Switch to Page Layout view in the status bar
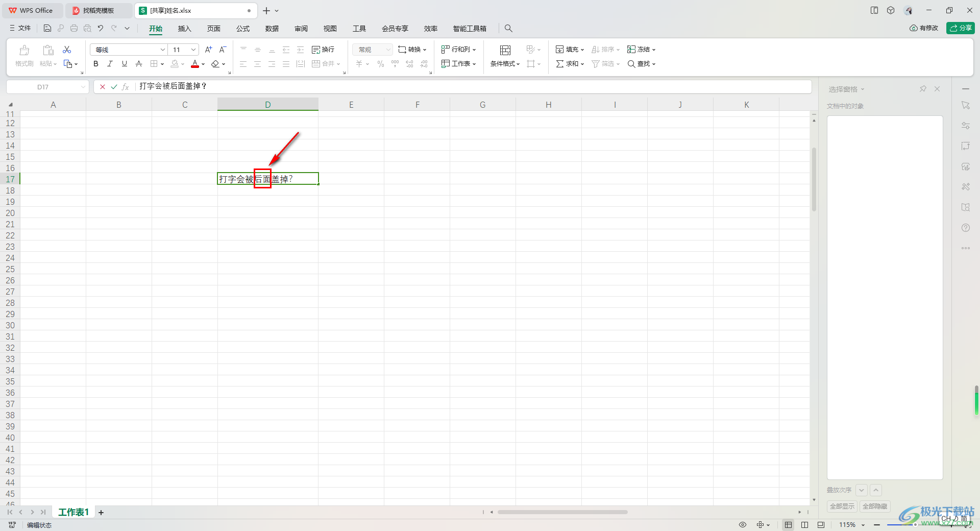This screenshot has width=980, height=531. pos(804,525)
